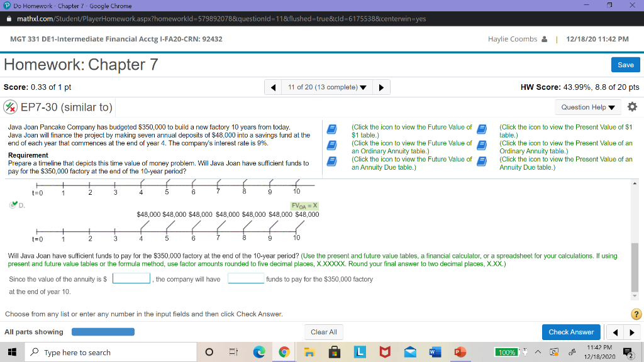Open the Future Value of an Ordinary Annuity table icon
The height and width of the screenshot is (362, 644).
[x=333, y=145]
